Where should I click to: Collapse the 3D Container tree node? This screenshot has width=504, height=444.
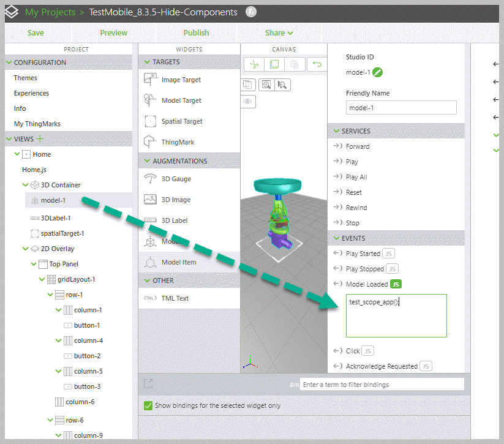pos(25,185)
